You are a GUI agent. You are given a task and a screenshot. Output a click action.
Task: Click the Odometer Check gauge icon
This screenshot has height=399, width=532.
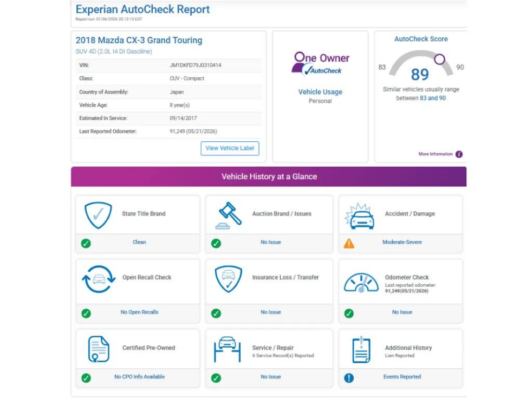pyautogui.click(x=361, y=283)
